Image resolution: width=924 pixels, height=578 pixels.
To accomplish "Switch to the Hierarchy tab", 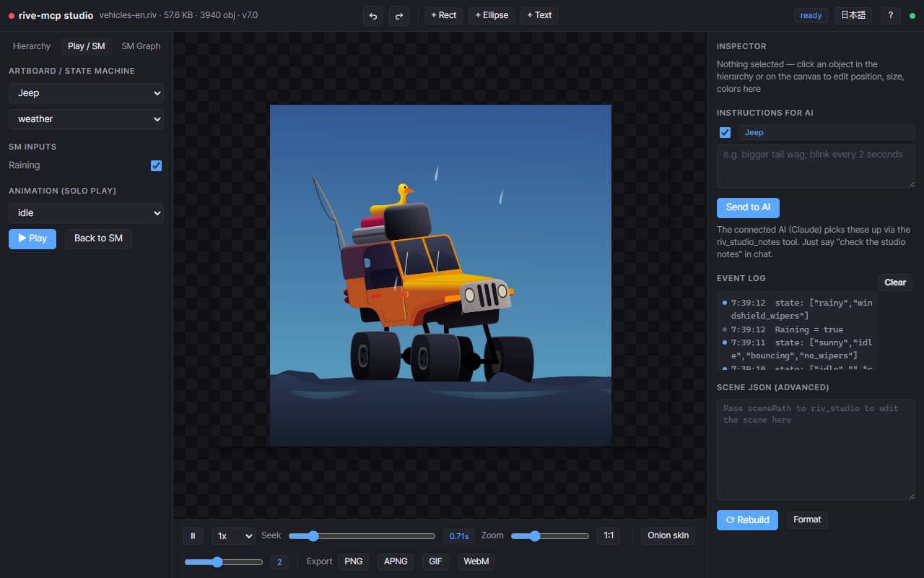I will pyautogui.click(x=32, y=46).
